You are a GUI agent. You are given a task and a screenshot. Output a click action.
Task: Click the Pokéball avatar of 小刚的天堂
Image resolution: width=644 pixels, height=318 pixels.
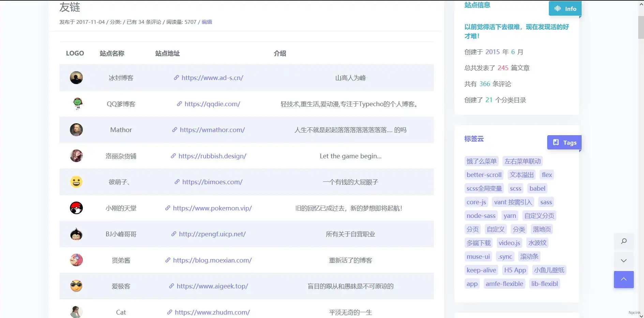click(76, 208)
